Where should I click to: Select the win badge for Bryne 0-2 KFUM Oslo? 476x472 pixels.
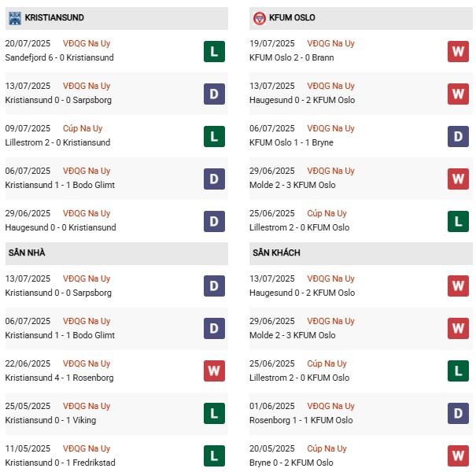pos(459,456)
